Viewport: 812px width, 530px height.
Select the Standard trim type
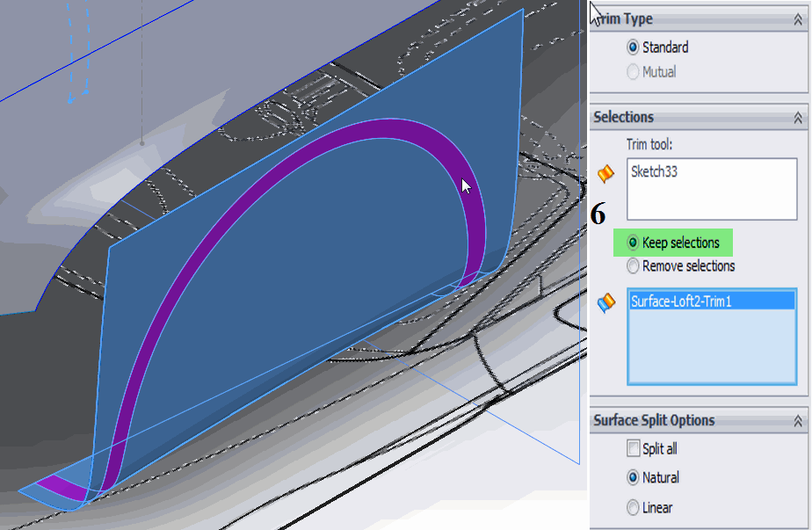[x=633, y=47]
